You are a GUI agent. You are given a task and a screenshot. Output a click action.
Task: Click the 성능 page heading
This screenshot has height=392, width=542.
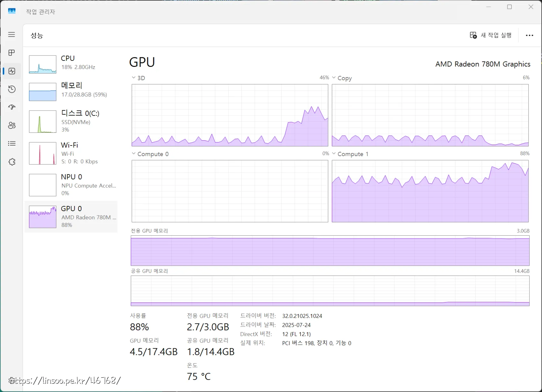(x=37, y=35)
